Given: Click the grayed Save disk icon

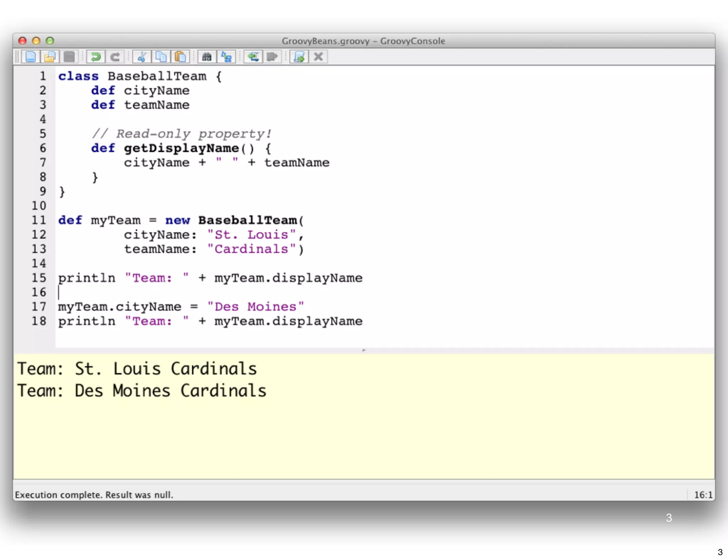Looking at the screenshot, I should (x=69, y=57).
